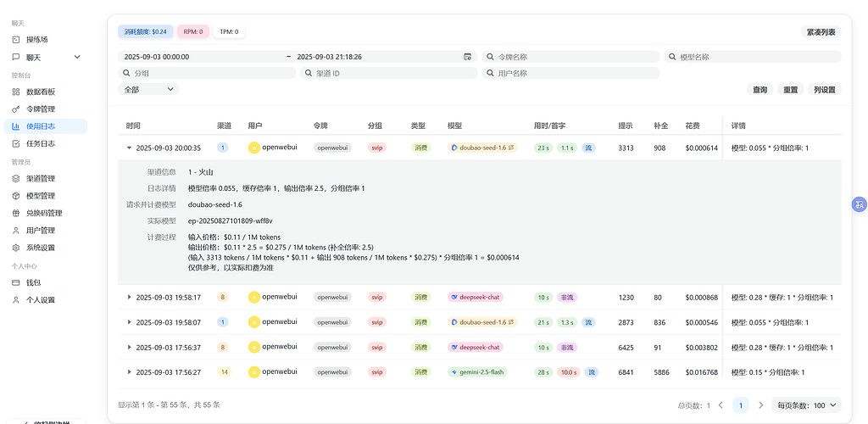The image size is (868, 424).
Task: Click the 23 s duration tag
Action: click(x=543, y=148)
